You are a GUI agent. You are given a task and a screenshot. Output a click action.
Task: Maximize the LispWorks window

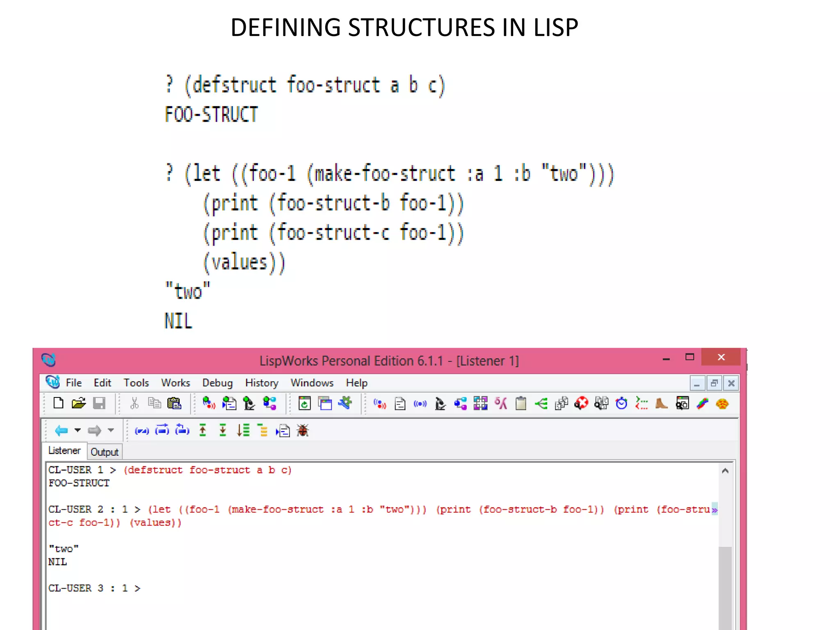(x=690, y=357)
